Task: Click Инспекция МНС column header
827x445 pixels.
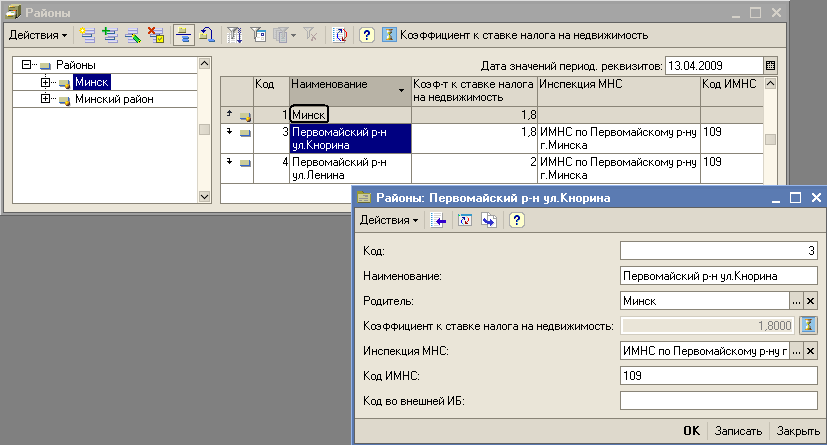Action: click(619, 91)
